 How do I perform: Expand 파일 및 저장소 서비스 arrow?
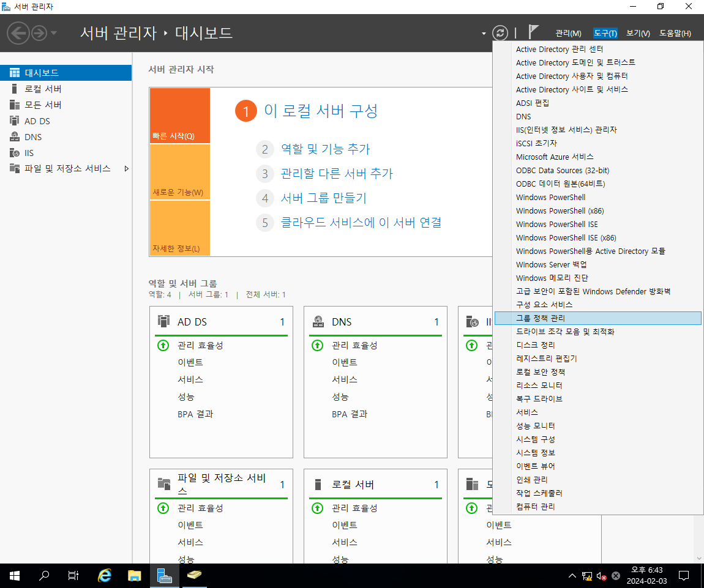coord(127,169)
